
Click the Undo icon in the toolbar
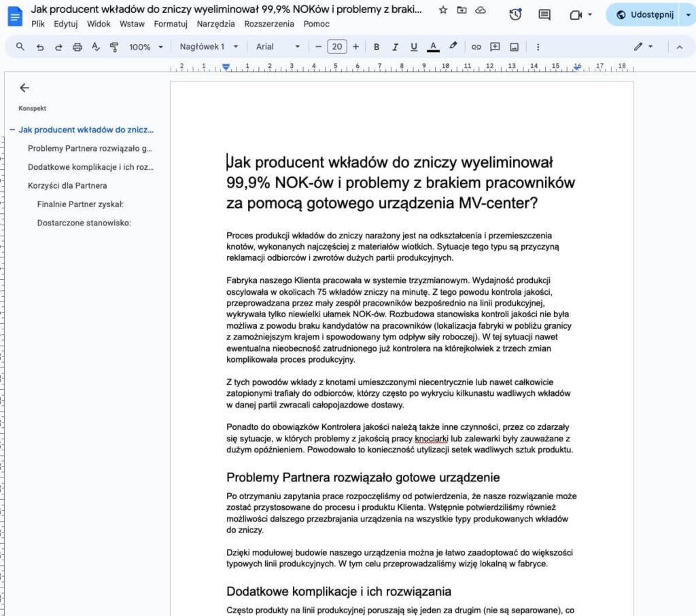(40, 46)
